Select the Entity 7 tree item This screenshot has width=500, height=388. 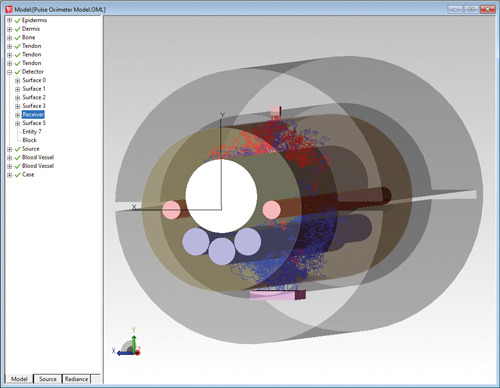32,132
